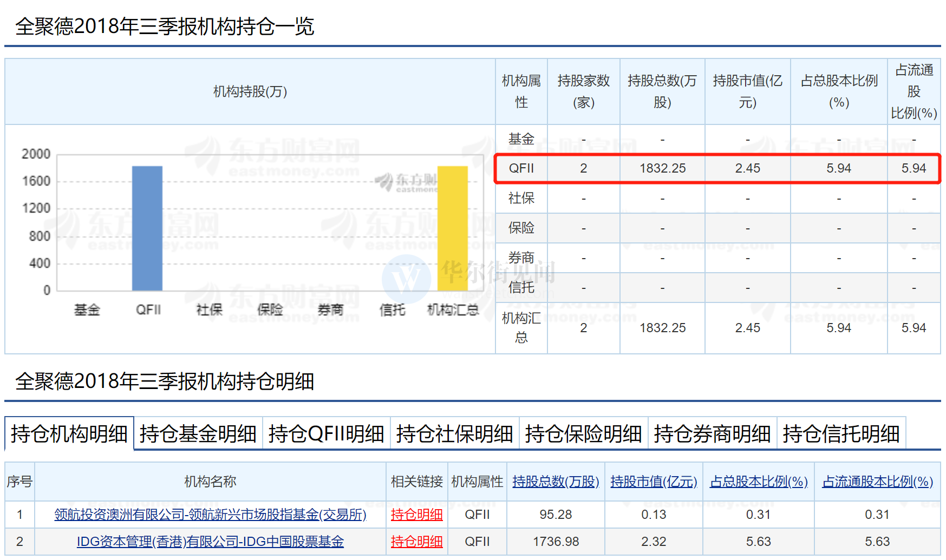The height and width of the screenshot is (560, 946).
Task: Click the 2.45 value in QFII row
Action: coord(747,168)
